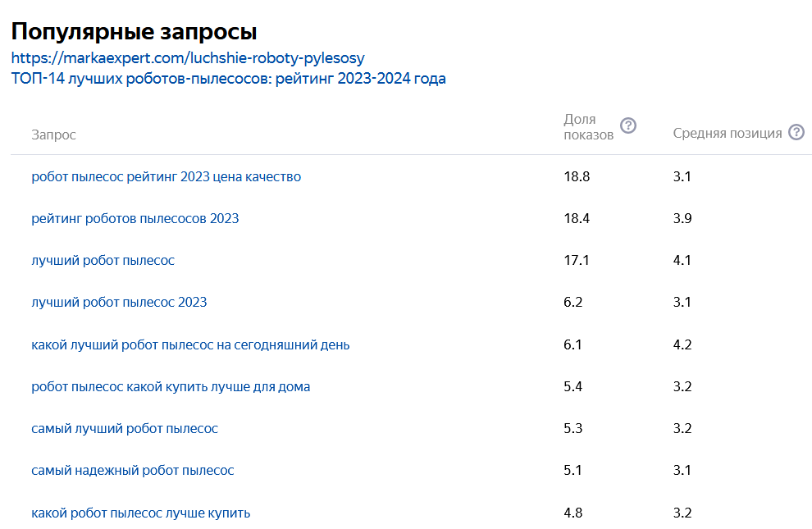
Task: Select position 3.1 in рейтинг 2023 цена качество row
Action: (x=682, y=176)
